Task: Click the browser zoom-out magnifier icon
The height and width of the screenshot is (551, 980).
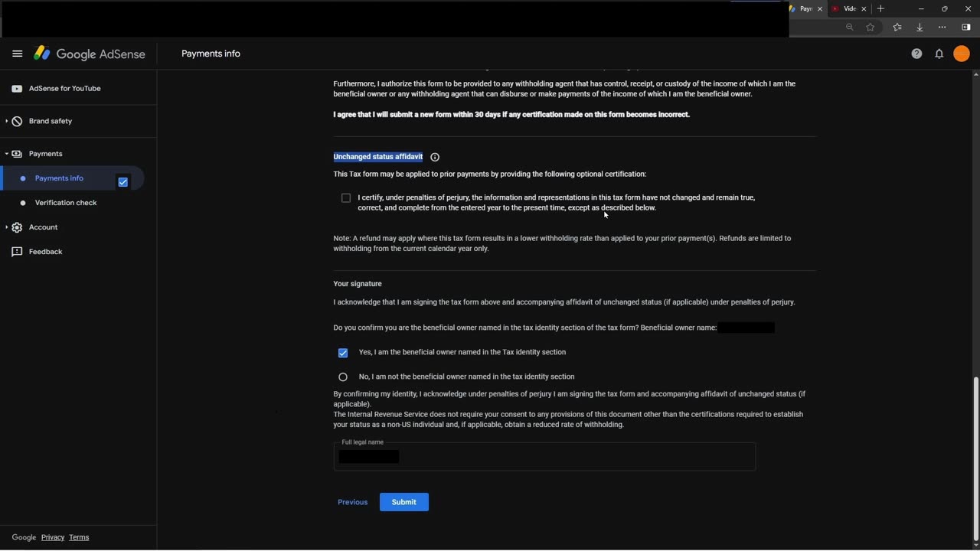Action: 849,28
